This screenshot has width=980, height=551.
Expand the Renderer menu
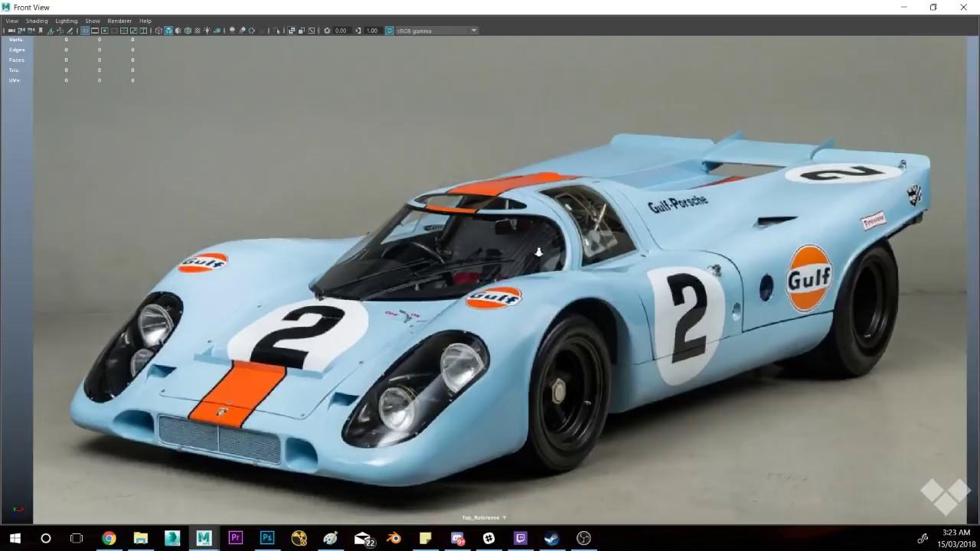(x=119, y=21)
